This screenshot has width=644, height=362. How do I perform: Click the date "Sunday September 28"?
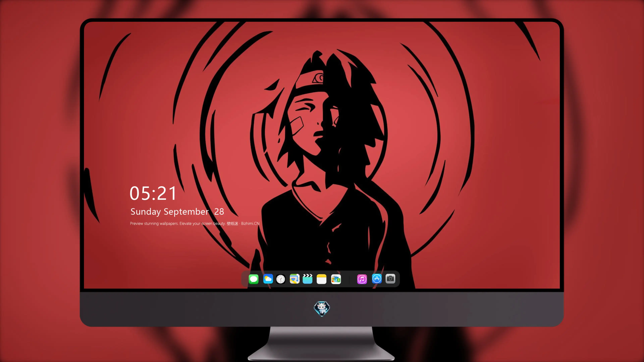(177, 212)
